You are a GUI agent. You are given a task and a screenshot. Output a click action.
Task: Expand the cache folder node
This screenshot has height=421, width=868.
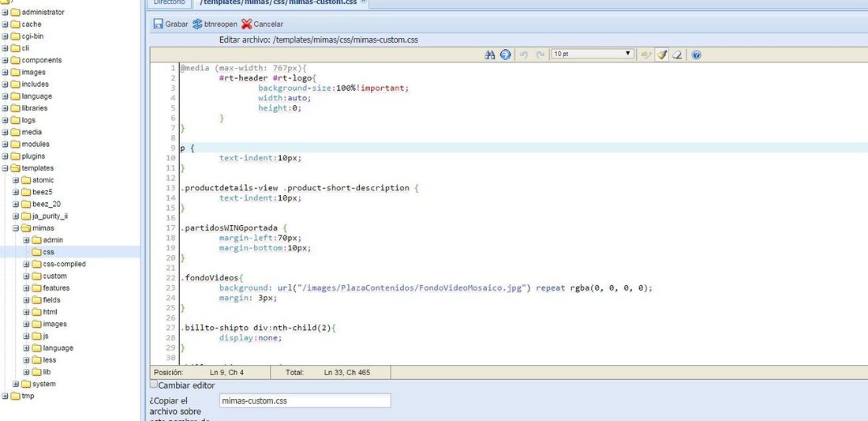tap(5, 24)
